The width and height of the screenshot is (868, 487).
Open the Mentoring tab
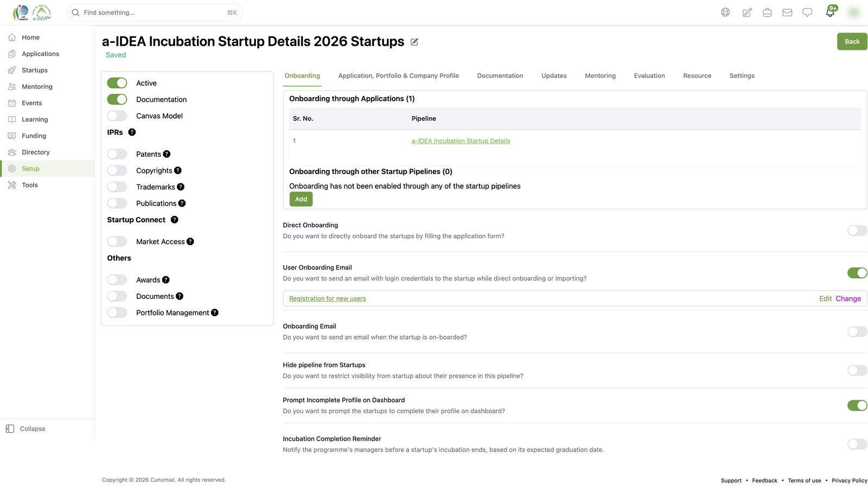pos(600,76)
